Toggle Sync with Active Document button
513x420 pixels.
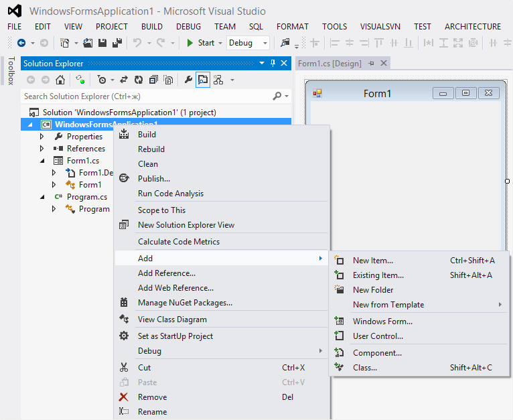[x=124, y=80]
